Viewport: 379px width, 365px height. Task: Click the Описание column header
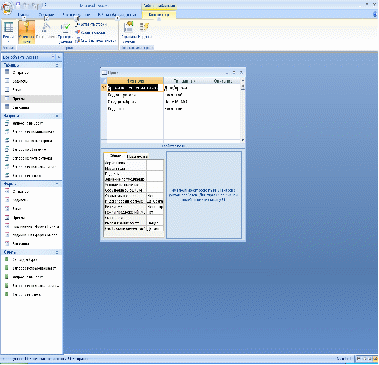[x=222, y=81]
